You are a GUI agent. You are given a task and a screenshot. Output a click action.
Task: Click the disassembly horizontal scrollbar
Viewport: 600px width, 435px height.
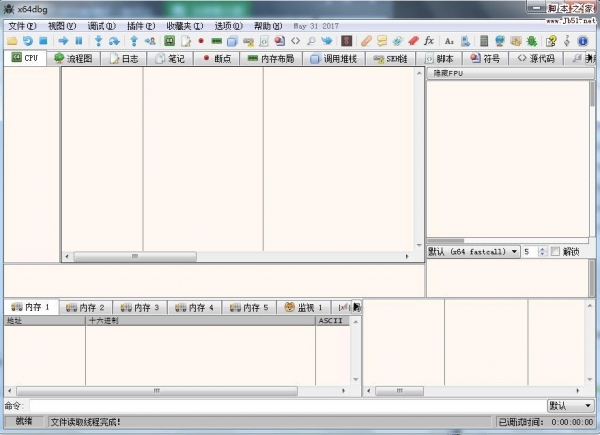[x=240, y=256]
